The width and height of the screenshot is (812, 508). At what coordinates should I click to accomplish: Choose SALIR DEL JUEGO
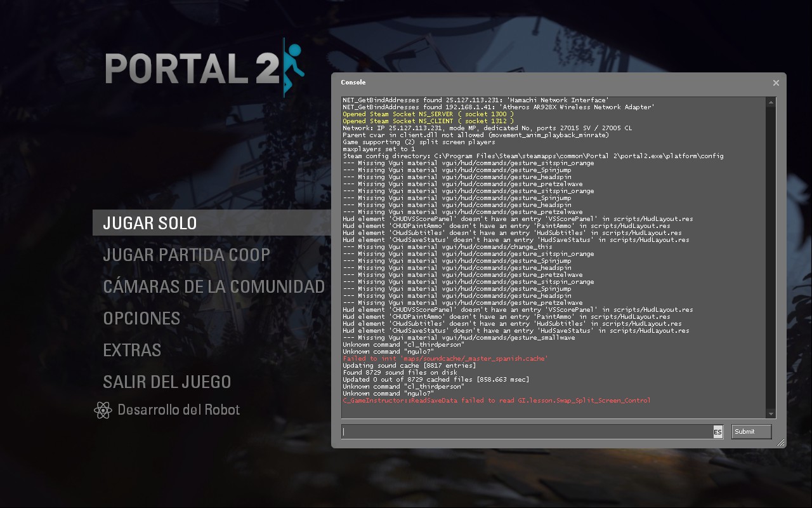point(167,382)
